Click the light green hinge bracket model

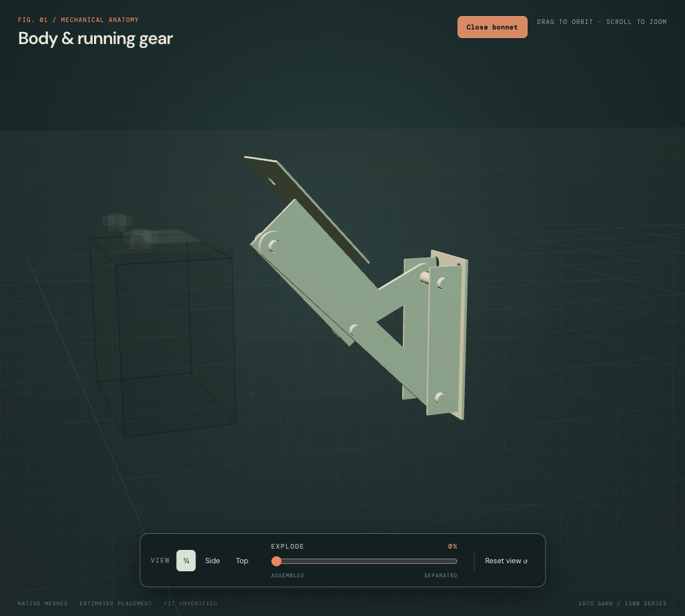pos(356,288)
